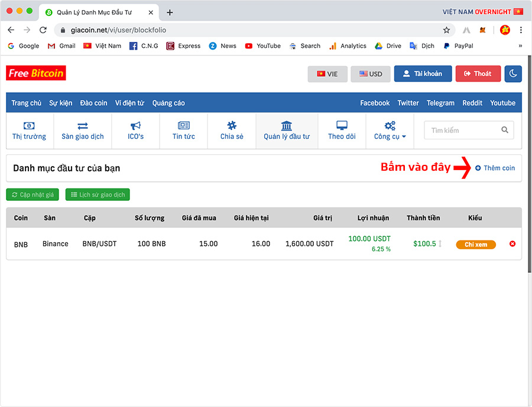Open Lịch sử giao dịch history
Image resolution: width=532 pixels, height=407 pixels.
(98, 194)
